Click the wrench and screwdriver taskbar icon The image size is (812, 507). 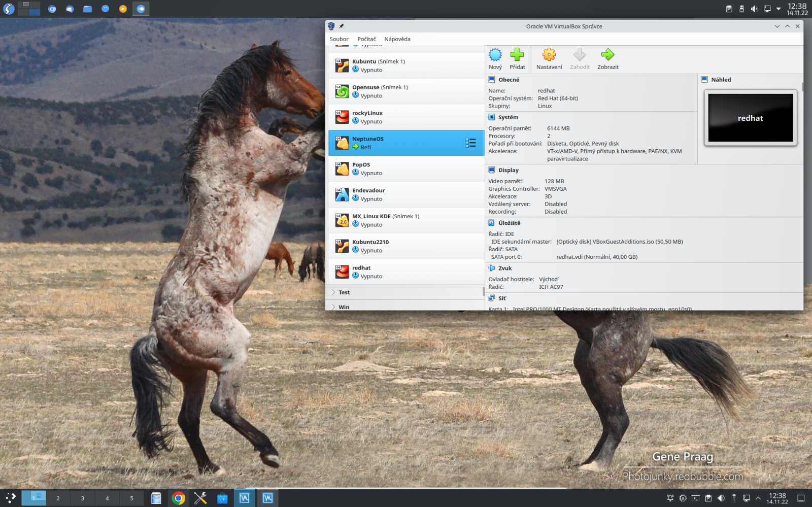pos(200,498)
